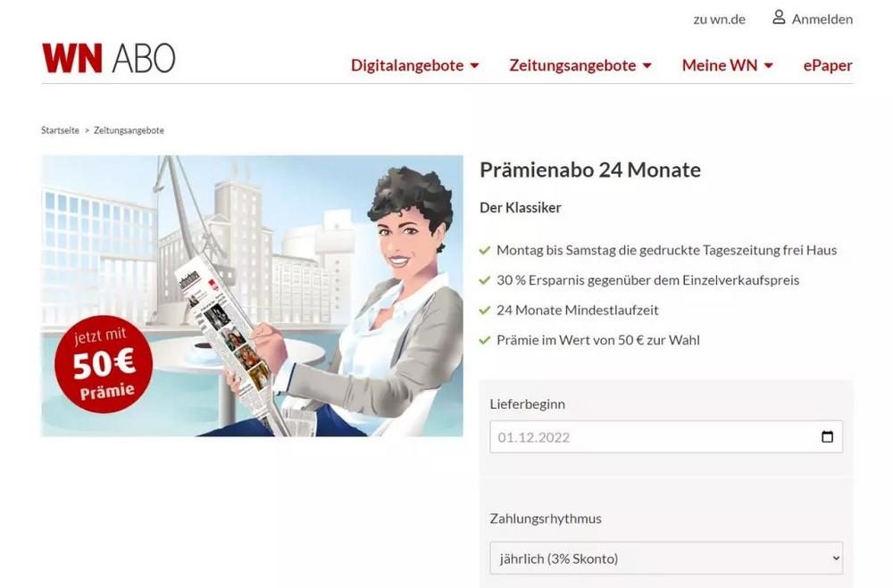Click the green checkmark beside Montag bis Samstag
Image resolution: width=893 pixels, height=588 pixels.
tap(485, 251)
